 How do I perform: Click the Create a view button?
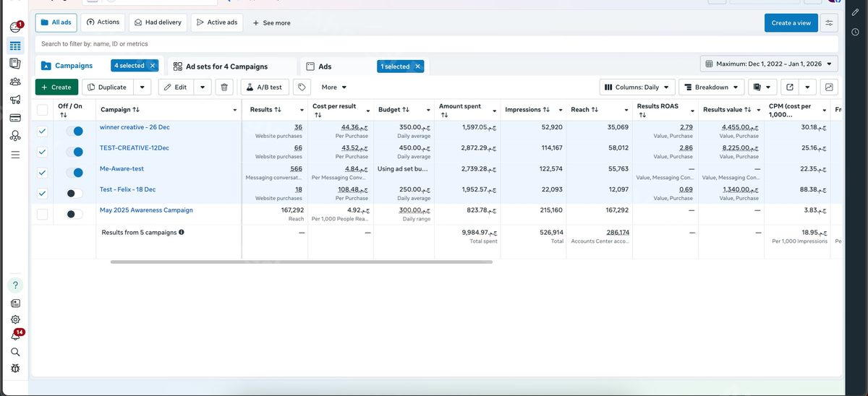pyautogui.click(x=791, y=23)
